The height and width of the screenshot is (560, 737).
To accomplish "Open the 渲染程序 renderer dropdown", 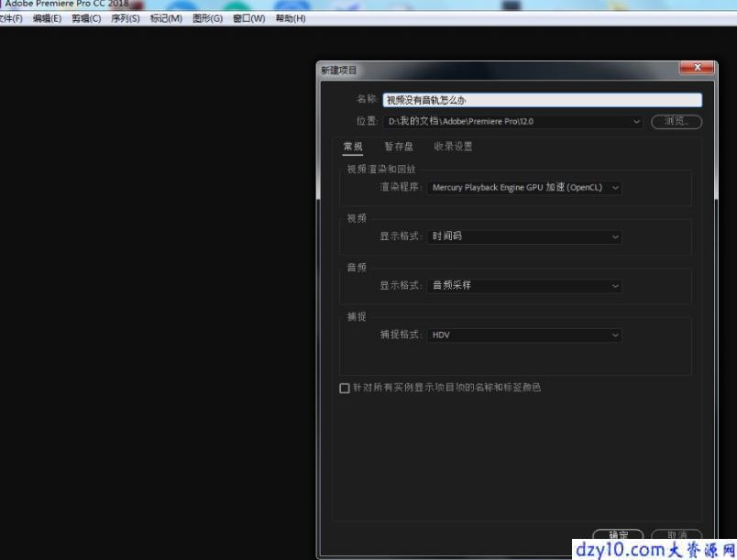I will (524, 188).
